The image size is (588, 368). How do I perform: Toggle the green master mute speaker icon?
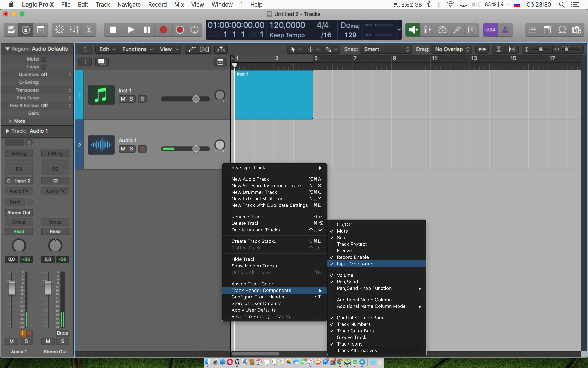pyautogui.click(x=413, y=30)
